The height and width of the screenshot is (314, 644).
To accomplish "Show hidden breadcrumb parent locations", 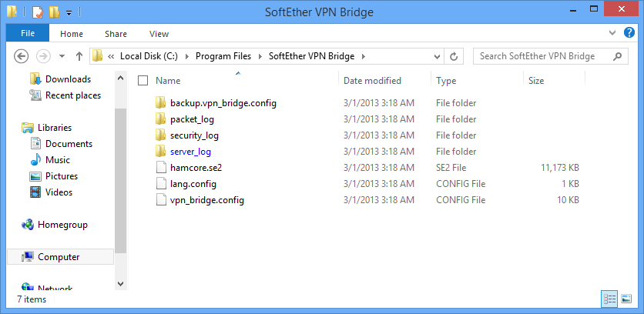I will pos(110,56).
